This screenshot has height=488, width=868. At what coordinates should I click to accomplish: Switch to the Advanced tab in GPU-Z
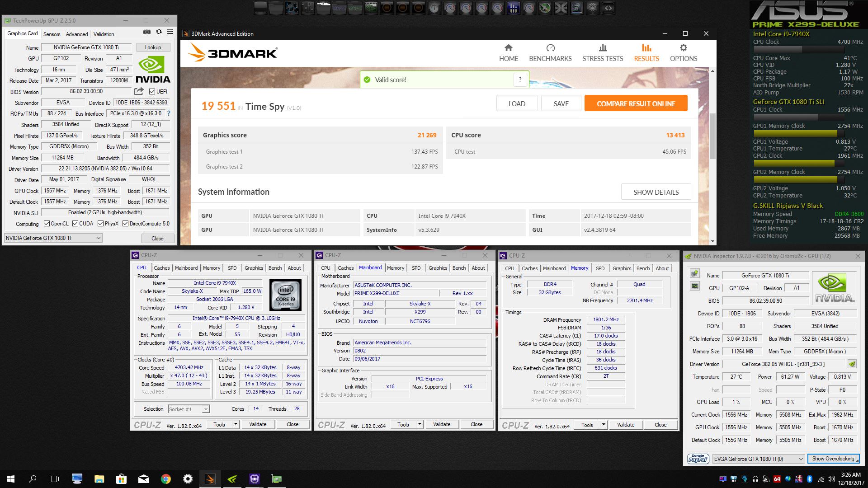(77, 34)
